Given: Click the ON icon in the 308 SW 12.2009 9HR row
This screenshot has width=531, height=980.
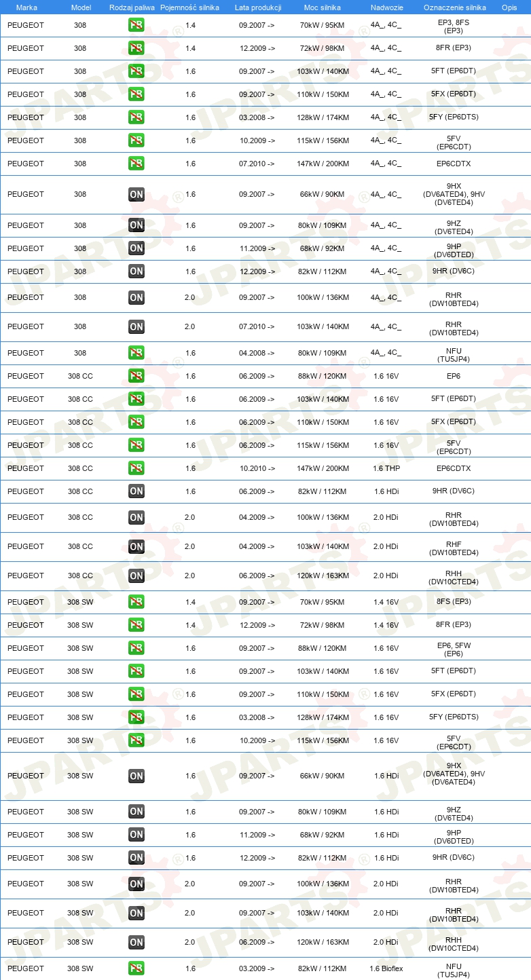Looking at the screenshot, I should tap(136, 858).
